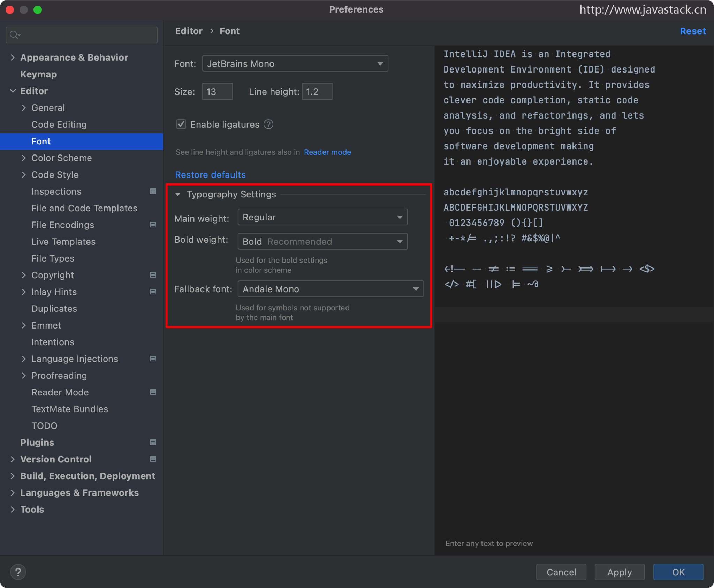The height and width of the screenshot is (588, 714).
Task: Expand Languages & Frameworks
Action: point(13,493)
